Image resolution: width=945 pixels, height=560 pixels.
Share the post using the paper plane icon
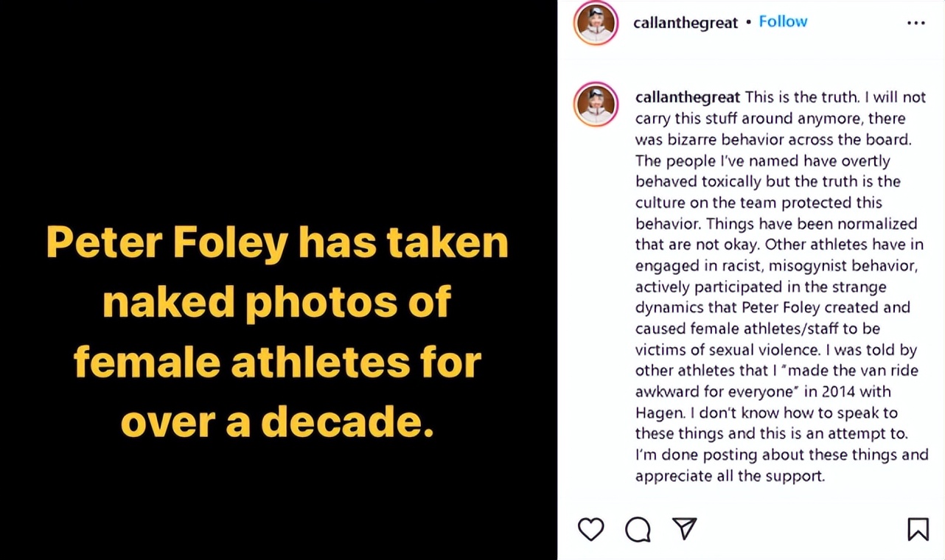coord(685,528)
